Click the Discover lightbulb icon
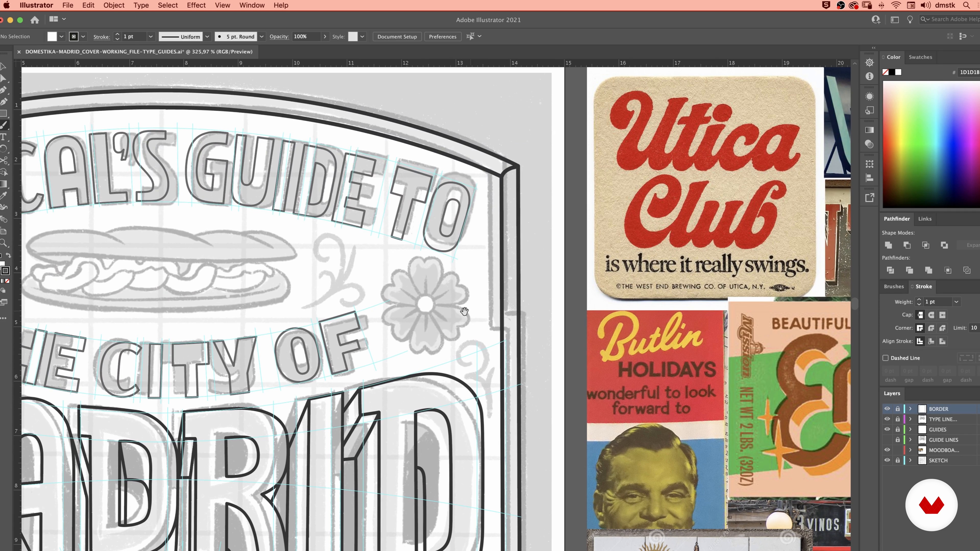 [910, 20]
